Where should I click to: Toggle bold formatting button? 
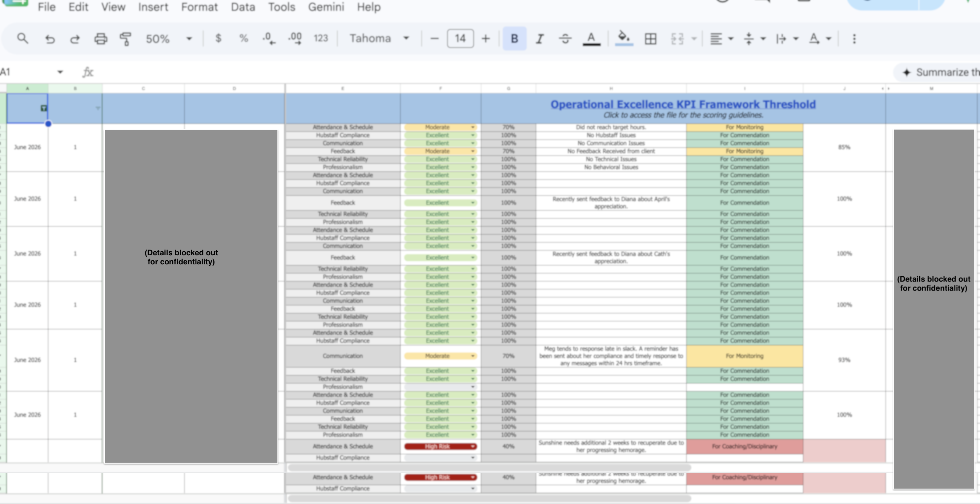[x=514, y=38]
